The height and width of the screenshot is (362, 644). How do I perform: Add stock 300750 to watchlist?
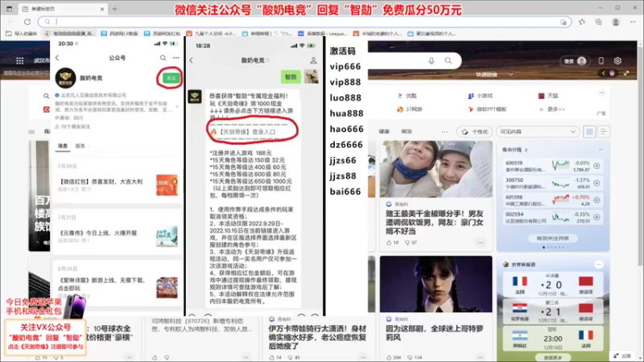pyautogui.click(x=597, y=183)
